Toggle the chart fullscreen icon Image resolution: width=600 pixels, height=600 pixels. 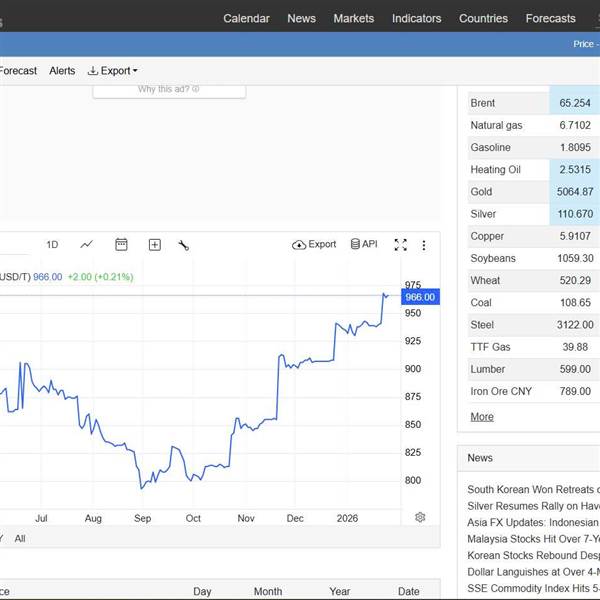400,245
